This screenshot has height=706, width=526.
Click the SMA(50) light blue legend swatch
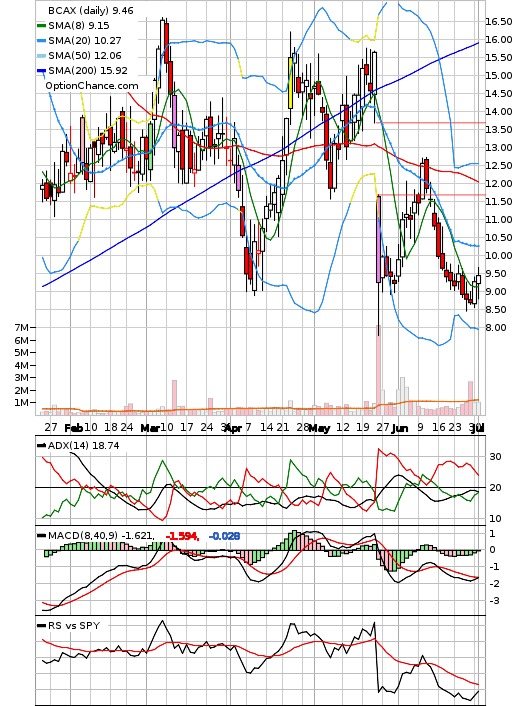pyautogui.click(x=41, y=56)
